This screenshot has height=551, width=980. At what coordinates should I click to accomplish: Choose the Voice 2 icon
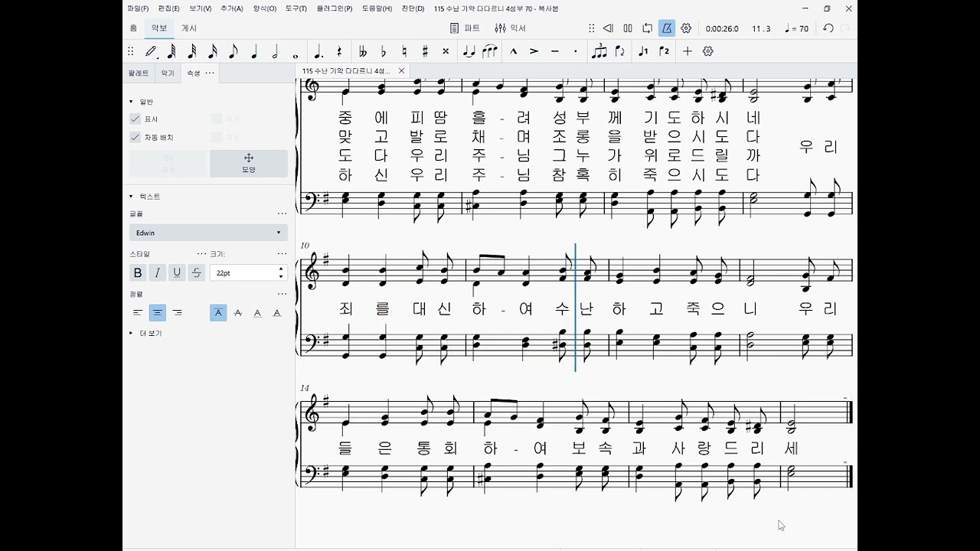[x=664, y=51]
